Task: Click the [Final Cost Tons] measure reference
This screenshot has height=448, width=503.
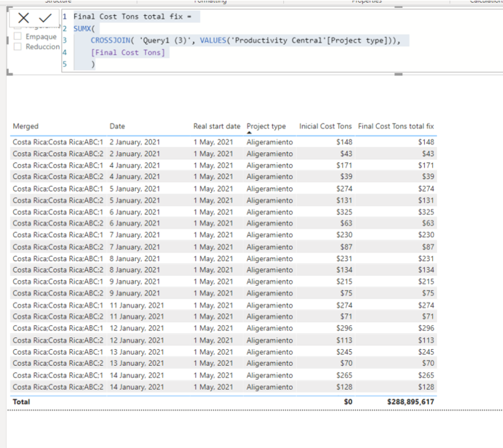Action: coord(128,52)
